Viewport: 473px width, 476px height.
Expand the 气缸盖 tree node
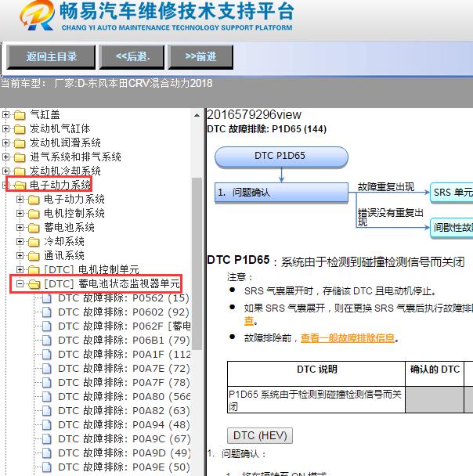pyautogui.click(x=5, y=115)
